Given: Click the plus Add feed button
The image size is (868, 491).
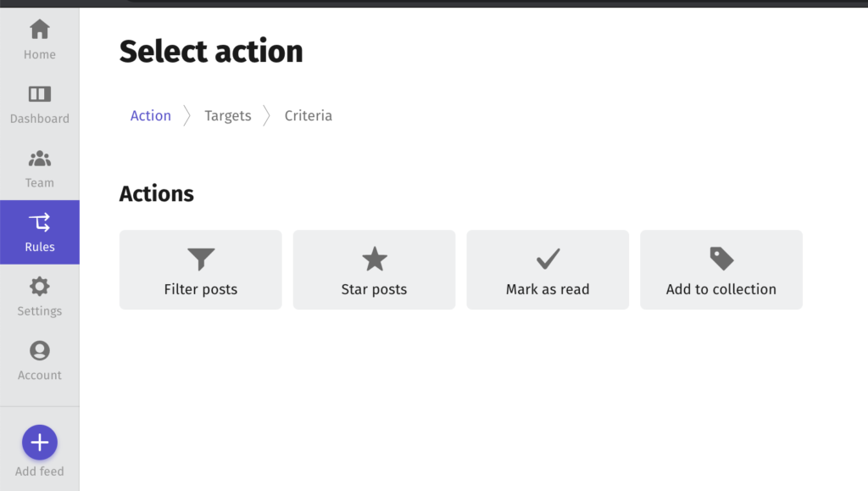Looking at the screenshot, I should pos(39,443).
